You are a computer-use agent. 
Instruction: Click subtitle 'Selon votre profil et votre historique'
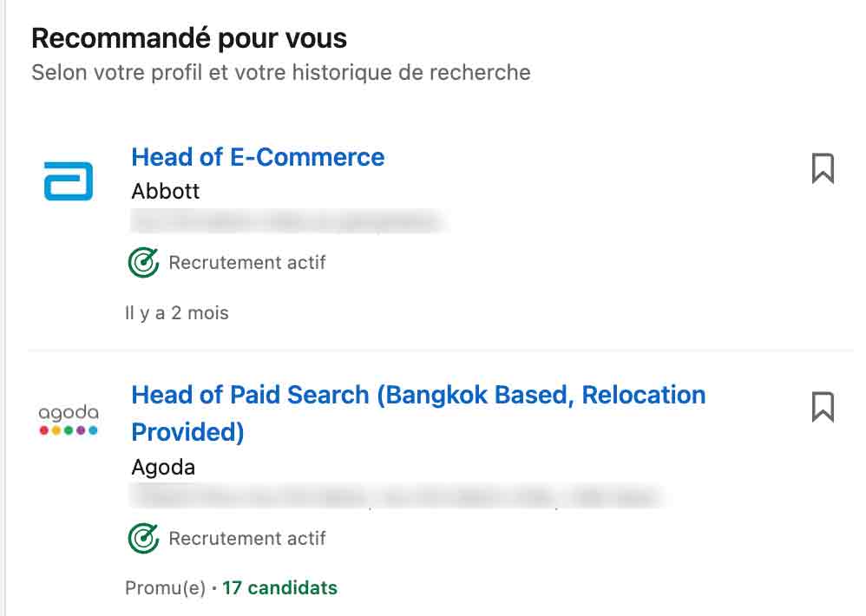tap(281, 72)
